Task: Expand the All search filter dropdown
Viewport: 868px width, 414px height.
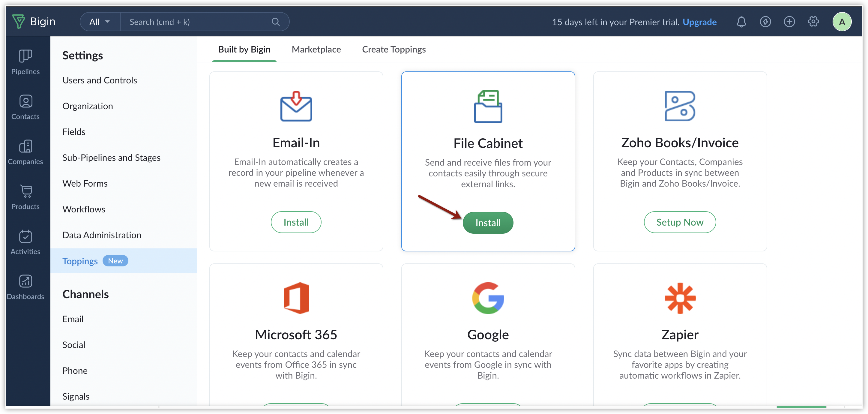Action: (x=100, y=22)
